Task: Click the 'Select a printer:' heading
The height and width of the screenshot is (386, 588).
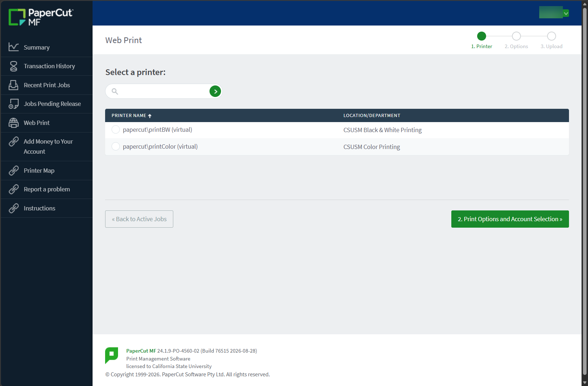Action: click(x=136, y=72)
